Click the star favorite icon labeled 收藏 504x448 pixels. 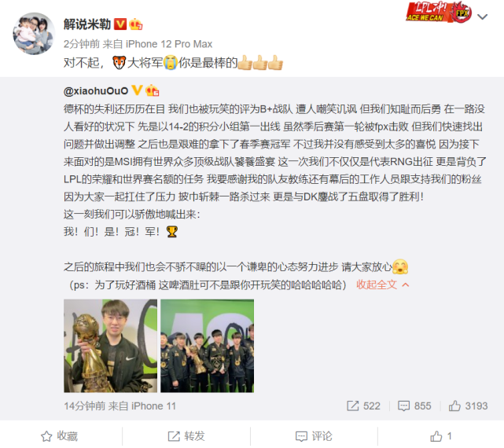point(46,436)
